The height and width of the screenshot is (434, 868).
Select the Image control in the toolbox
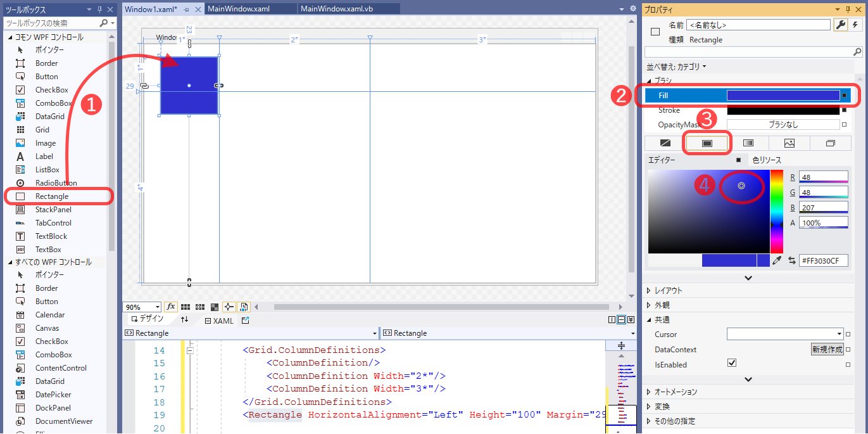point(46,143)
